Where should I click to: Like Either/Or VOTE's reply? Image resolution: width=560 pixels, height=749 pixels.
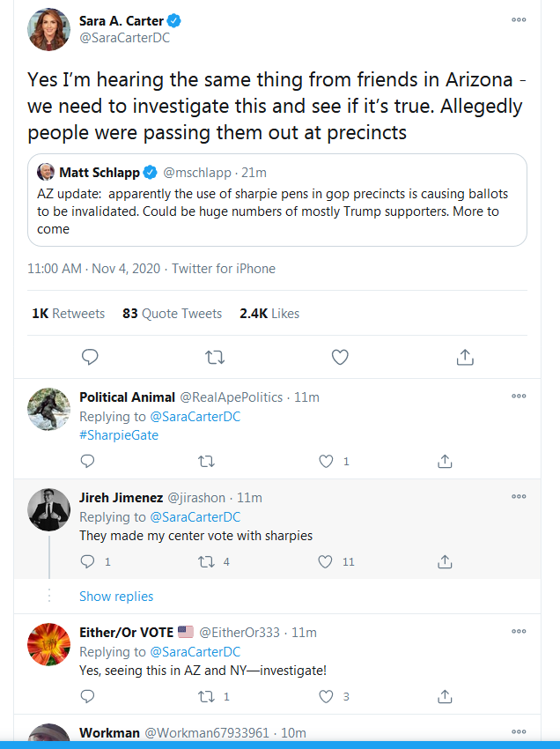(x=326, y=696)
